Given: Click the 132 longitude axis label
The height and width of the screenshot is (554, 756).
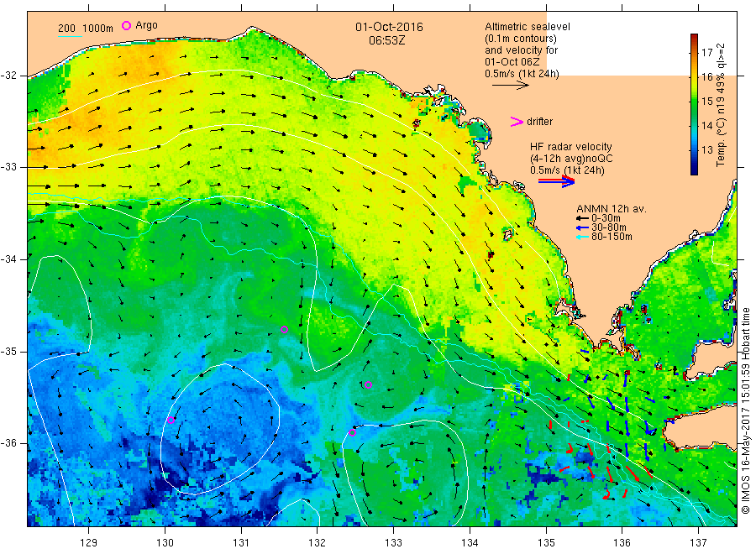Looking at the screenshot, I should [318, 543].
